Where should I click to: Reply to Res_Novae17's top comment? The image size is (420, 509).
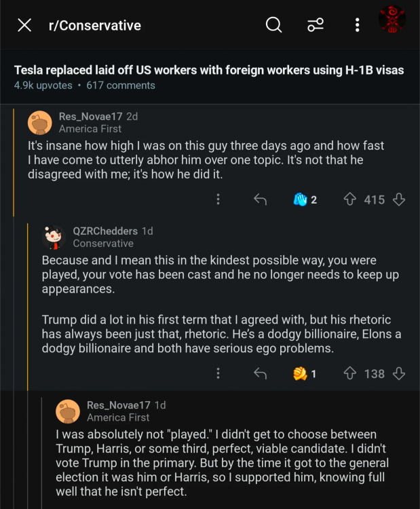click(259, 200)
